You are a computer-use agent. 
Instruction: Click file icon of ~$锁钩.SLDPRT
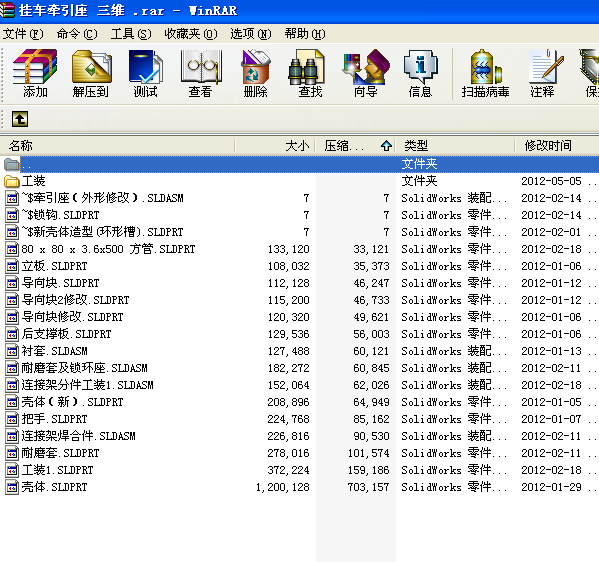(12, 215)
